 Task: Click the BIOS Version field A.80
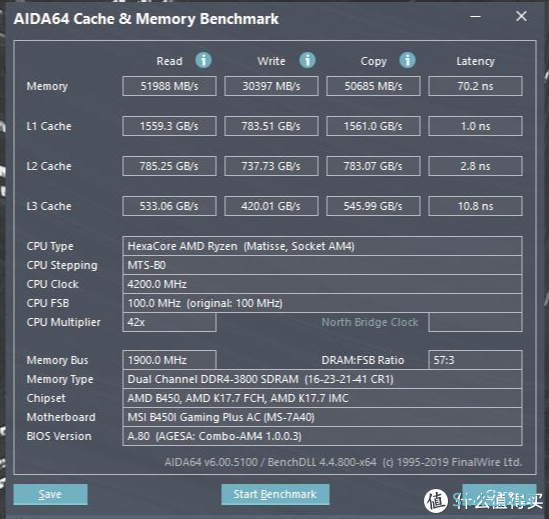coord(322,436)
